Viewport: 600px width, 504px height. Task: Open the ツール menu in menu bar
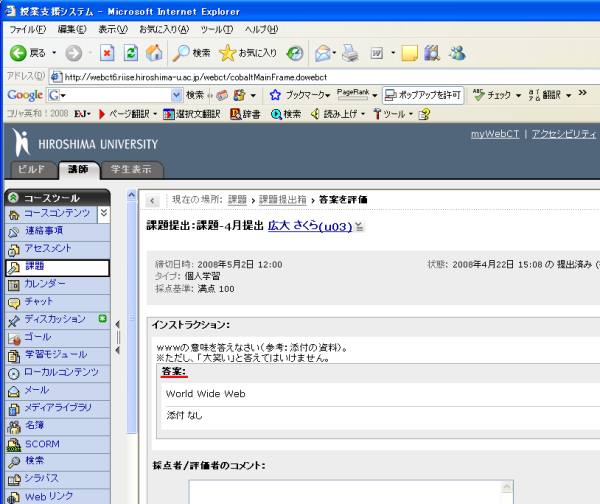click(217, 29)
